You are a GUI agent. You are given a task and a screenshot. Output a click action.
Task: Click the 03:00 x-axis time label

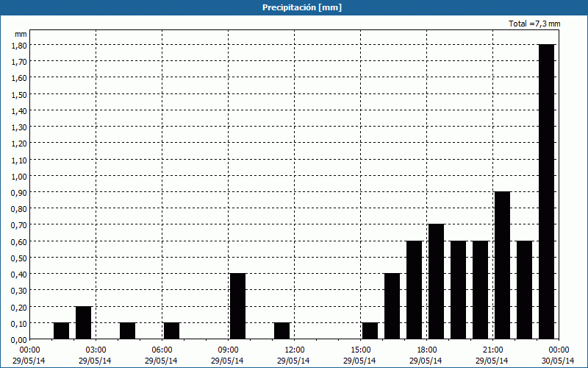96,350
